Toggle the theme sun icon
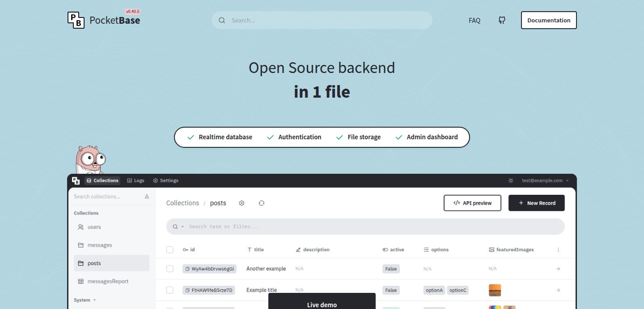644x309 pixels. (511, 180)
